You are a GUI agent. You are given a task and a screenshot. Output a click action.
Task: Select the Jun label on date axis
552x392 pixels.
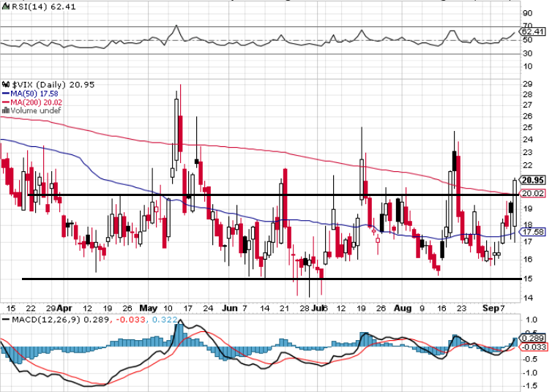click(x=230, y=309)
